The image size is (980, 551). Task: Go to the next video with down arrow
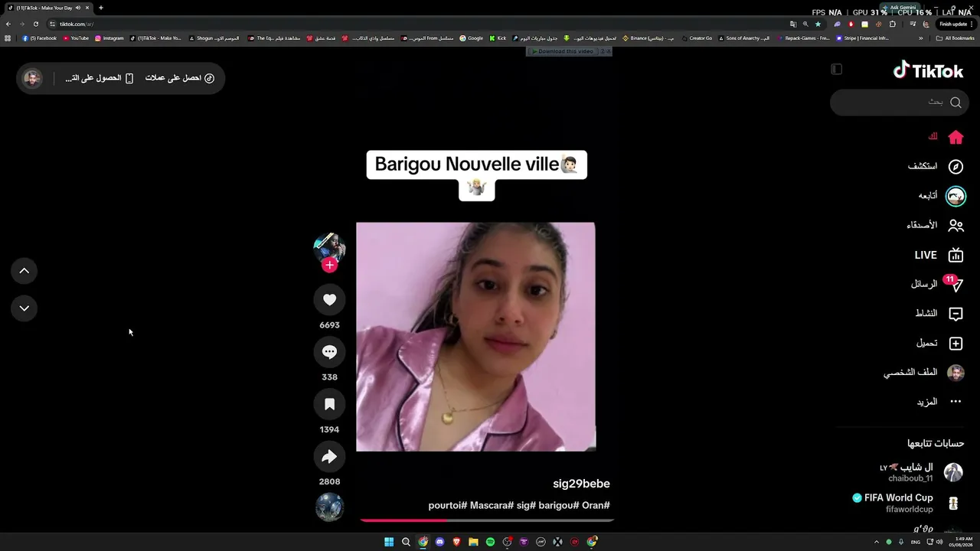click(24, 308)
